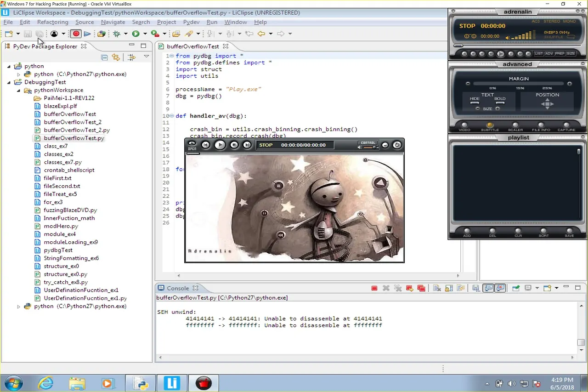Screen dimensions: 588x392
Task: Toggle Link with Editor in Package Explorer
Action: click(x=116, y=57)
